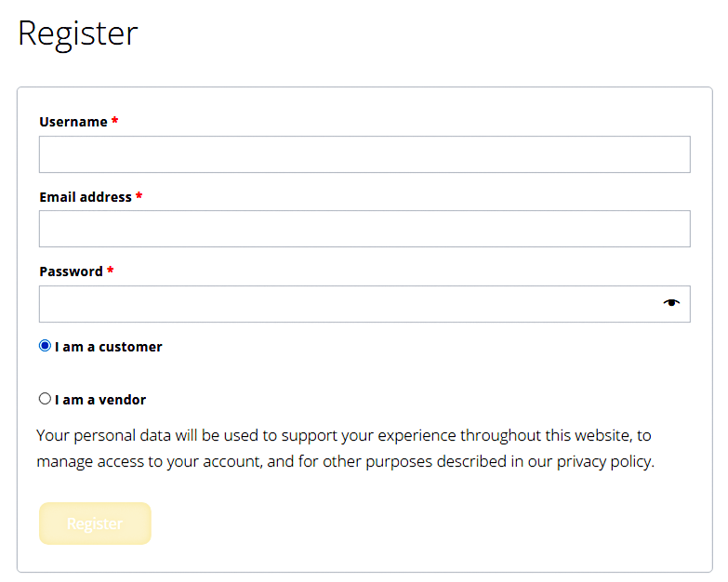Click the 'I am a vendor' label text
The height and width of the screenshot is (582, 728).
click(100, 400)
